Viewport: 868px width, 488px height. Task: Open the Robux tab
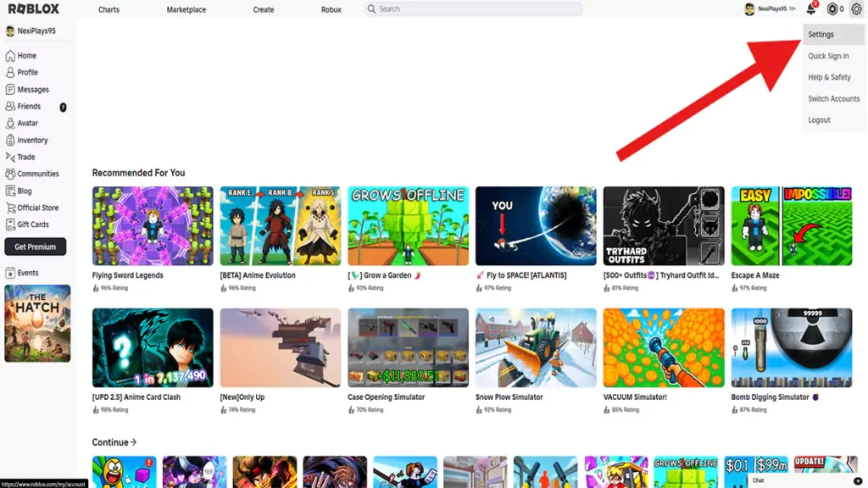pyautogui.click(x=331, y=9)
